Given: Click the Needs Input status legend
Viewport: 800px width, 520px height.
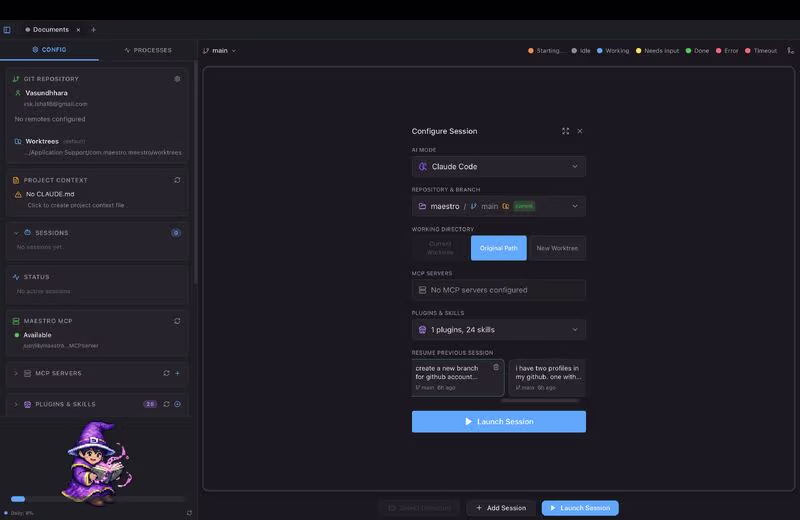Looking at the screenshot, I should pos(658,51).
